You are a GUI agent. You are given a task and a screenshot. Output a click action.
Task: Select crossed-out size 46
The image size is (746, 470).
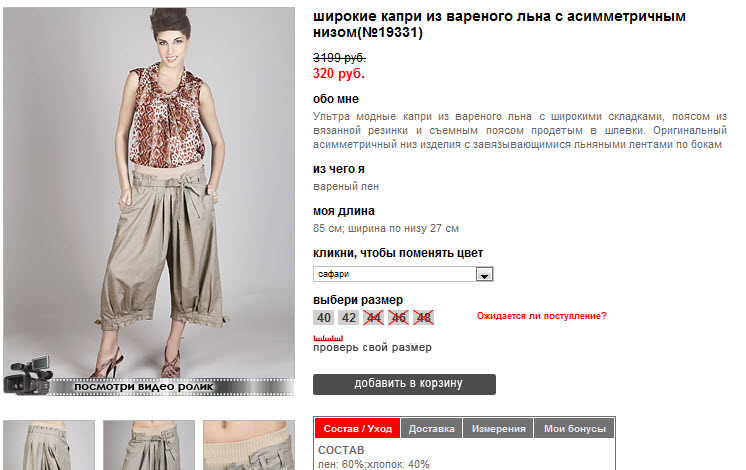(398, 318)
